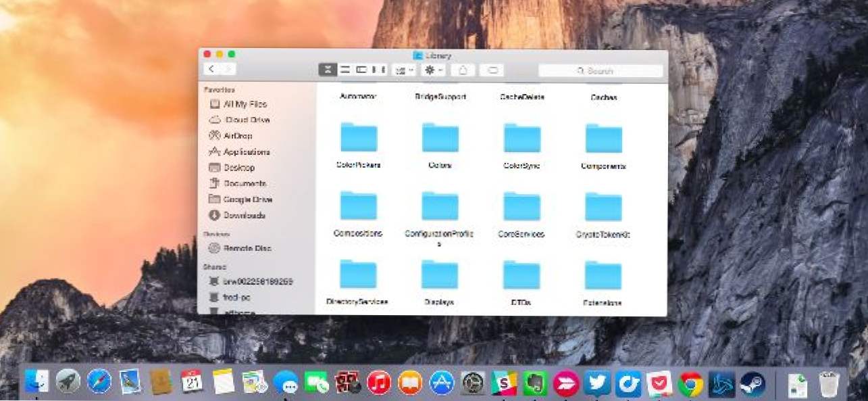This screenshot has height=401, width=868.
Task: Go back using the back arrow
Action: [x=211, y=69]
